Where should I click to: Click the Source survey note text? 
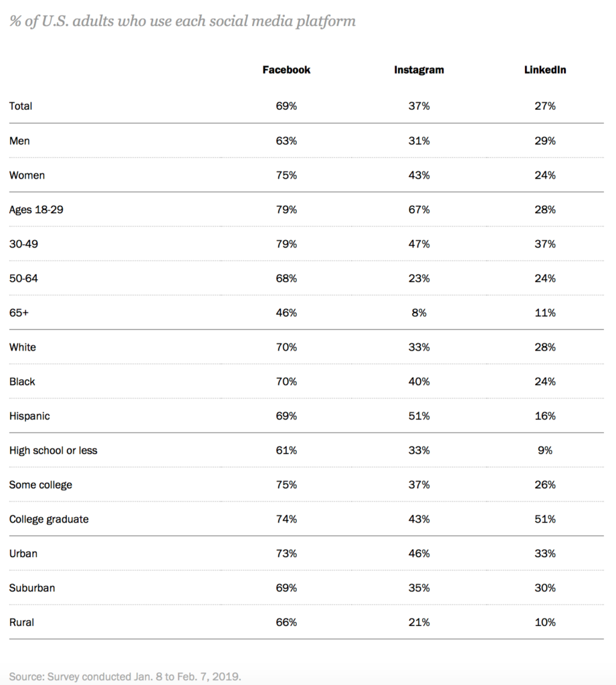125,677
